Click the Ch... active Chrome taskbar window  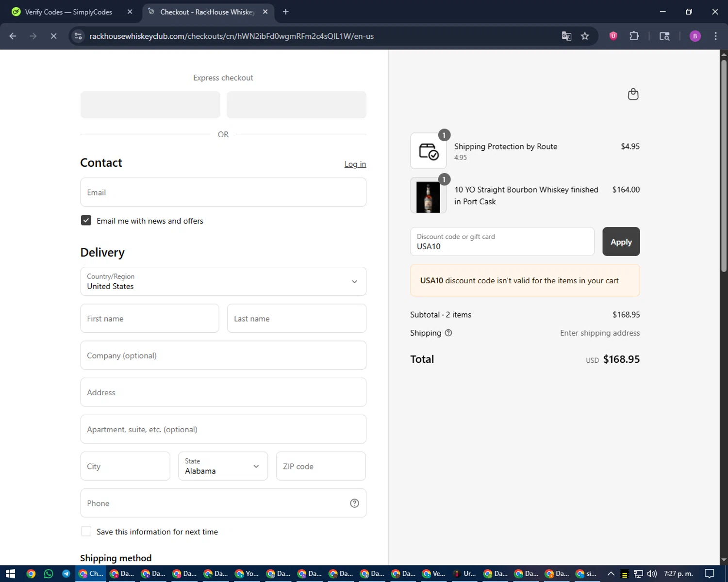pyautogui.click(x=91, y=574)
